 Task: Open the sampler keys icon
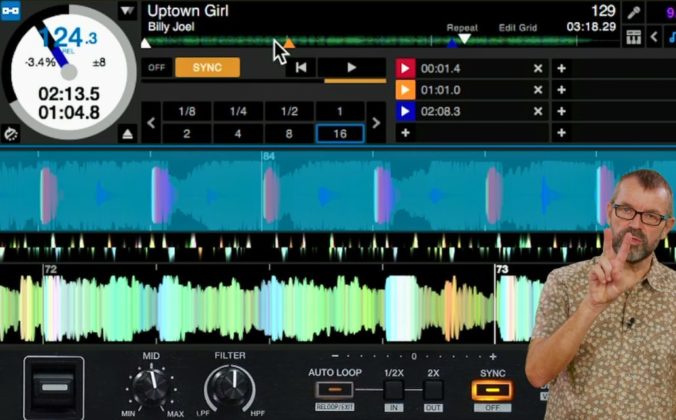[633, 37]
